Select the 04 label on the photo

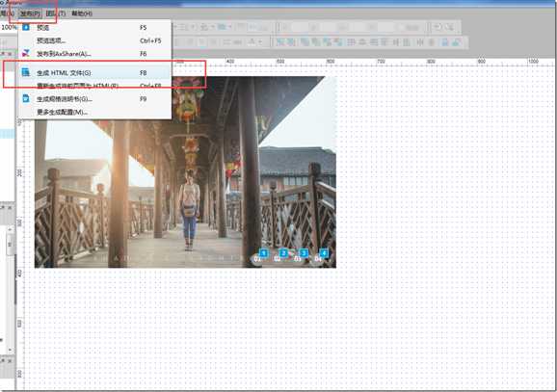coord(318,259)
